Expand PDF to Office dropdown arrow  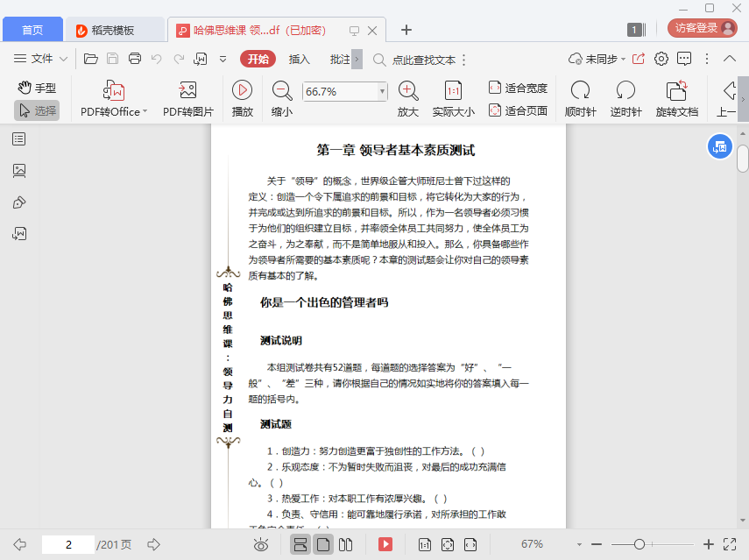click(x=145, y=111)
